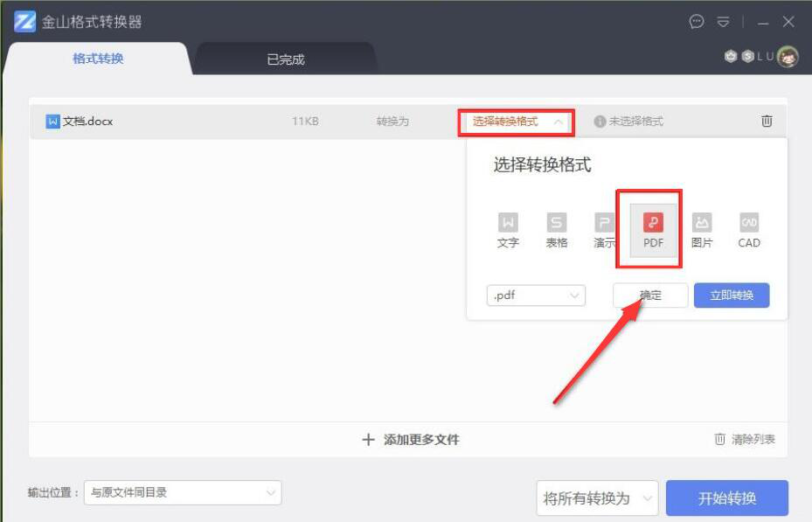Click the 金山格式转换器 app logo icon
Screen dimensions: 812x522
24,22
